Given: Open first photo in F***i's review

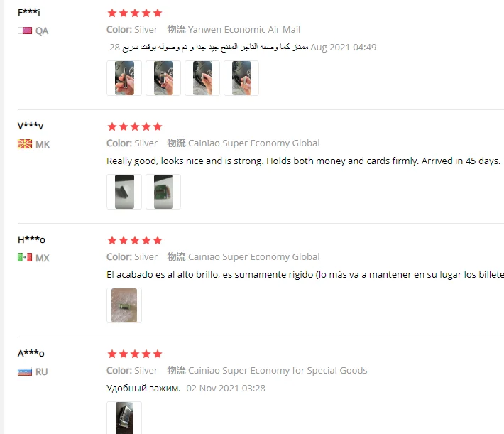Looking at the screenshot, I should coord(124,78).
